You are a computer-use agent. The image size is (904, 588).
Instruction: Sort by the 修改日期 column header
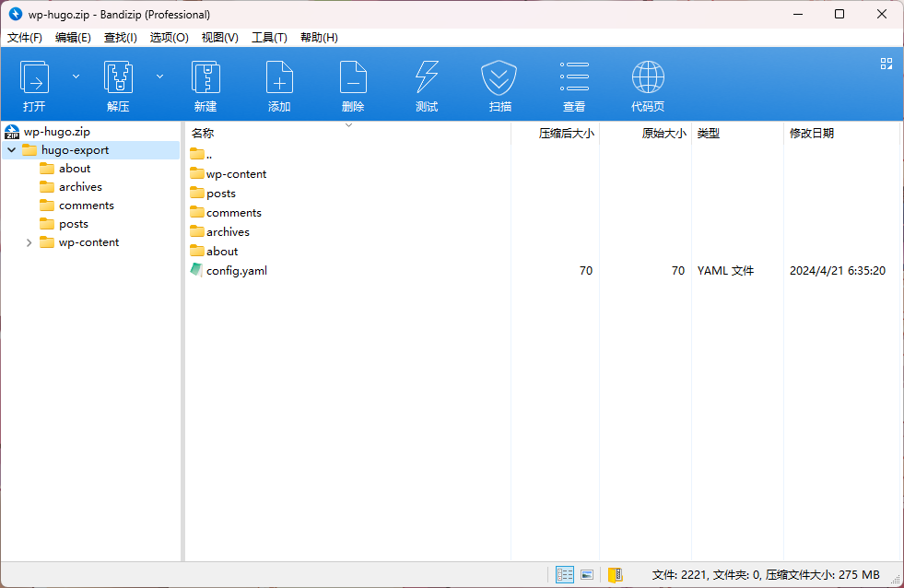[x=811, y=134]
